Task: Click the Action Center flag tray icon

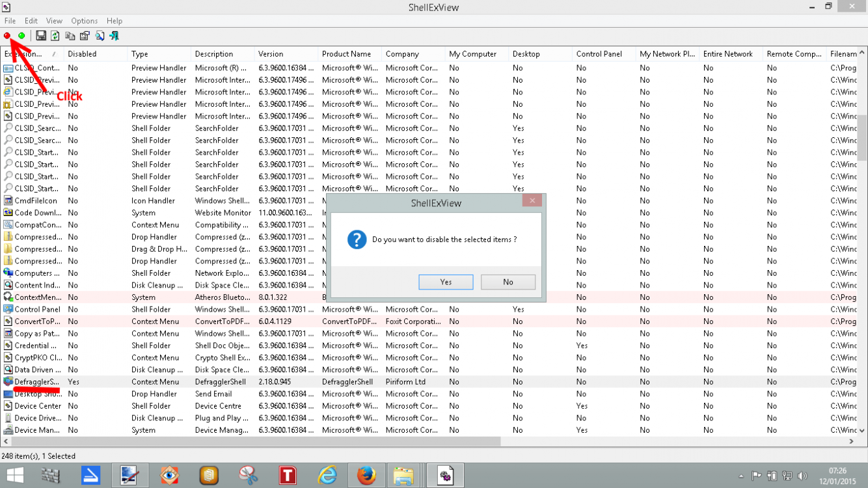Action: point(757,476)
